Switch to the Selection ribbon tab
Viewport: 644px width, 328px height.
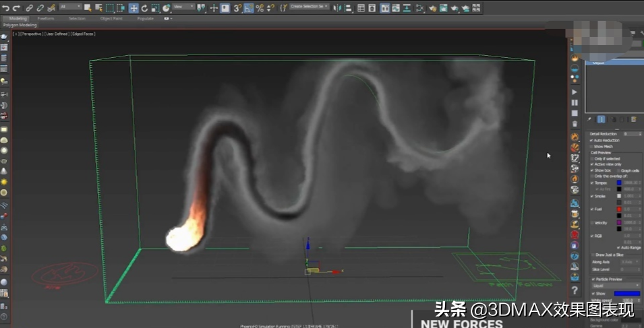click(77, 18)
